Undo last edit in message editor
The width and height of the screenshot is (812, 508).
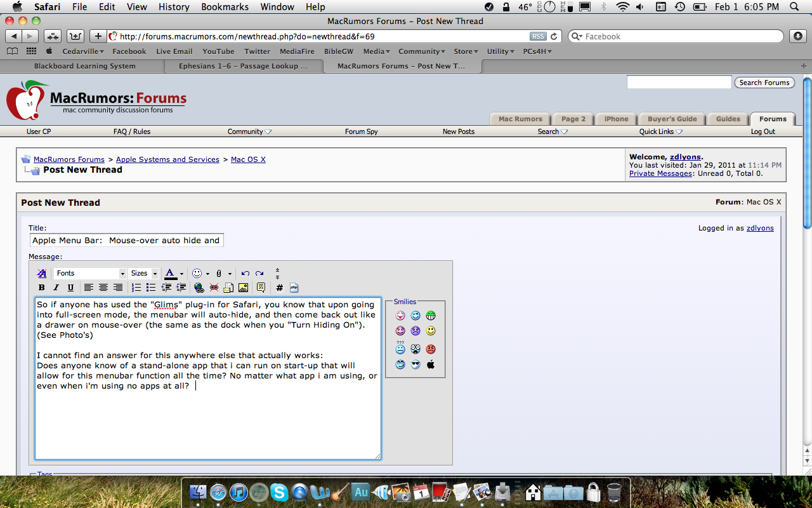pos(245,273)
